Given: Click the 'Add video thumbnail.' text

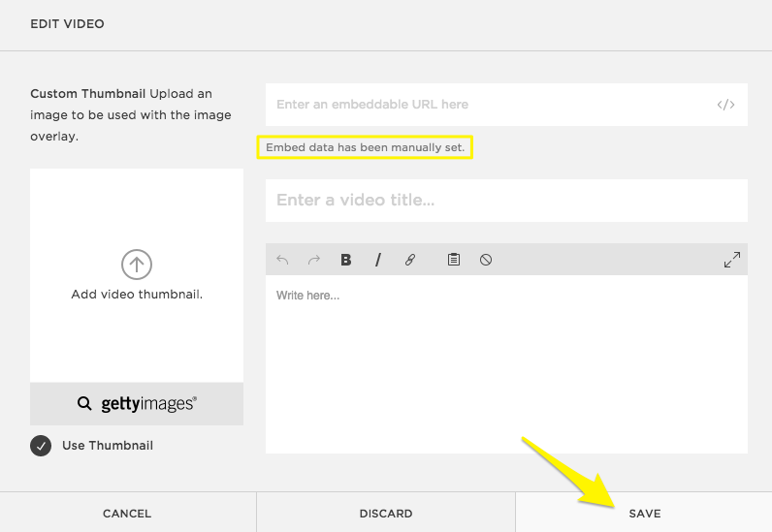Looking at the screenshot, I should [x=137, y=295].
